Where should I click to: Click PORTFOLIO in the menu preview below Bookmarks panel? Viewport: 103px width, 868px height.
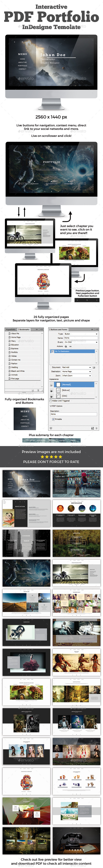[x=25, y=423]
